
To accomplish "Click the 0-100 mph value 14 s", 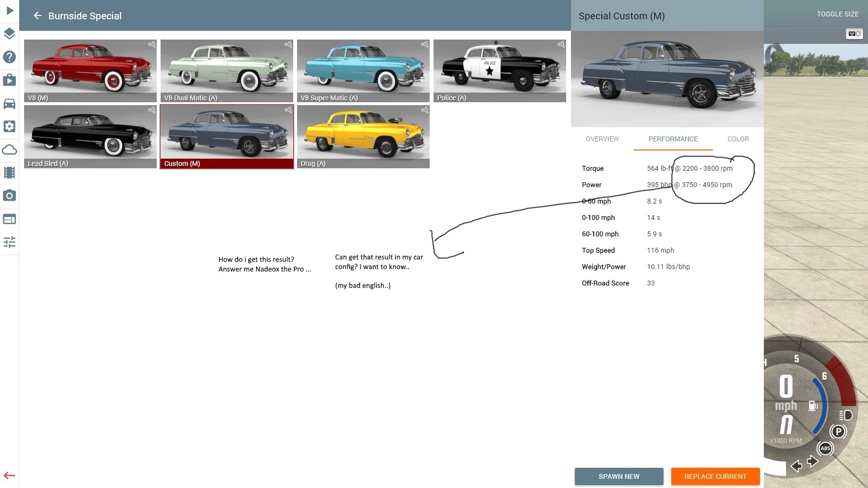I will [653, 217].
